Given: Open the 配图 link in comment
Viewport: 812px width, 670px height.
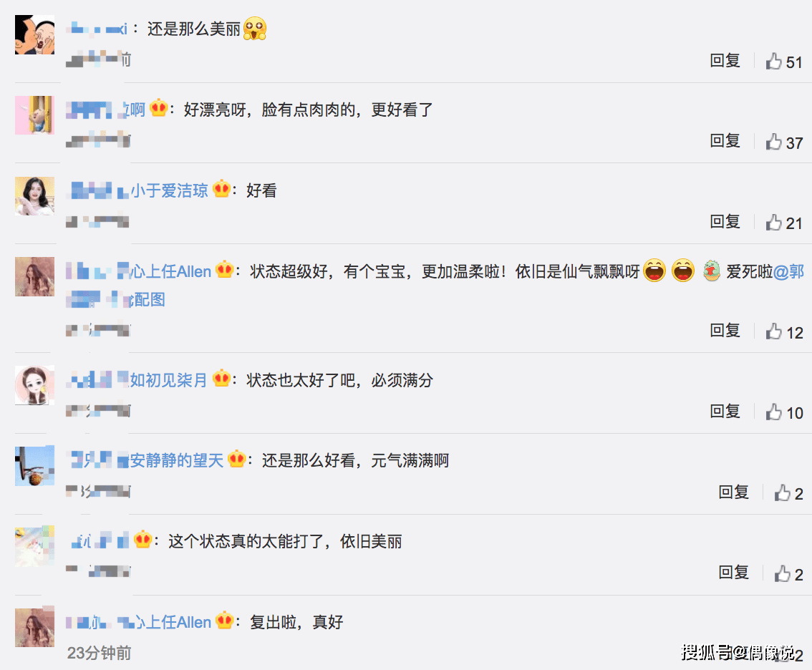Looking at the screenshot, I should [147, 299].
